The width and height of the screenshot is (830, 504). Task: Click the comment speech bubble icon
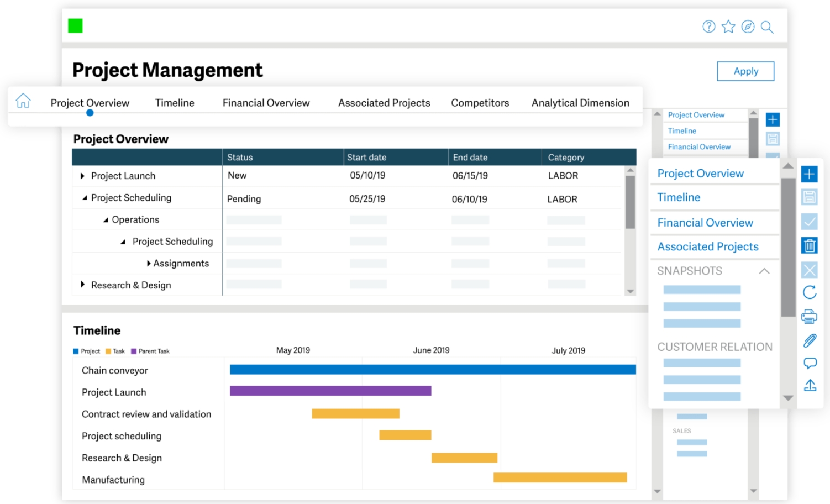(810, 363)
